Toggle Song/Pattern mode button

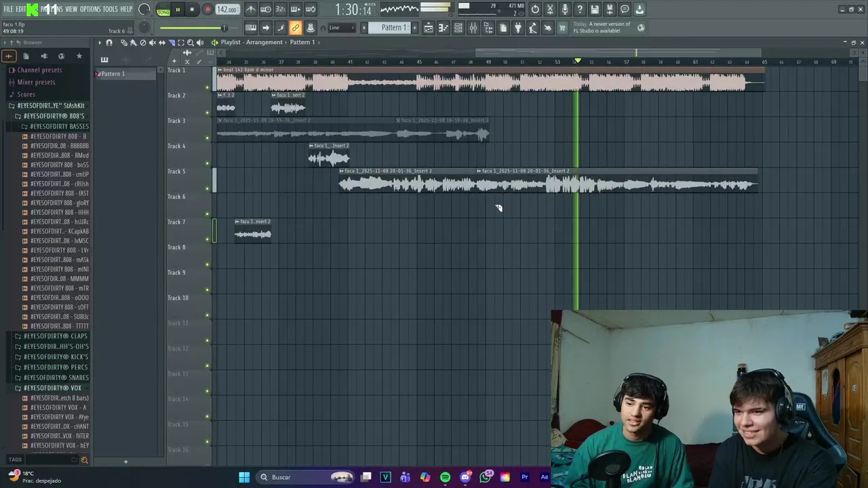tap(163, 10)
